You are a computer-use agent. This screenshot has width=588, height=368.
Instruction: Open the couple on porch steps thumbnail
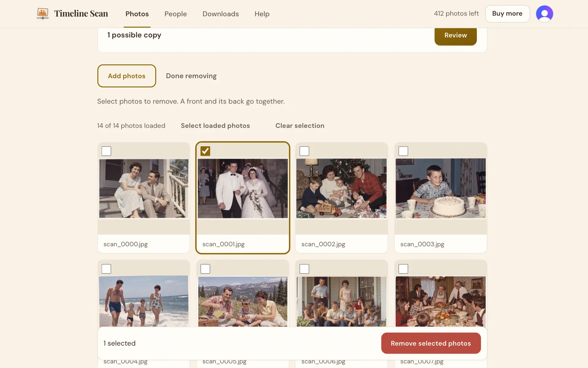[x=144, y=188]
